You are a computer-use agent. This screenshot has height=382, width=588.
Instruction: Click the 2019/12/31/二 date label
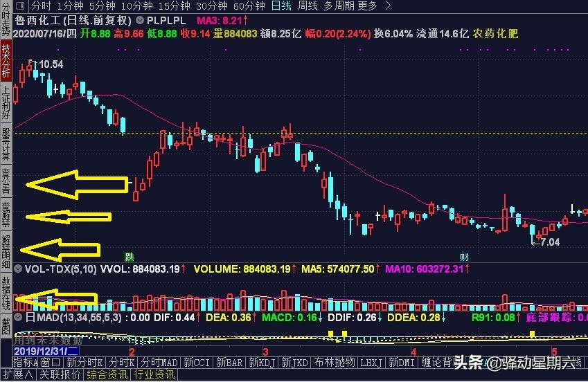(46, 351)
